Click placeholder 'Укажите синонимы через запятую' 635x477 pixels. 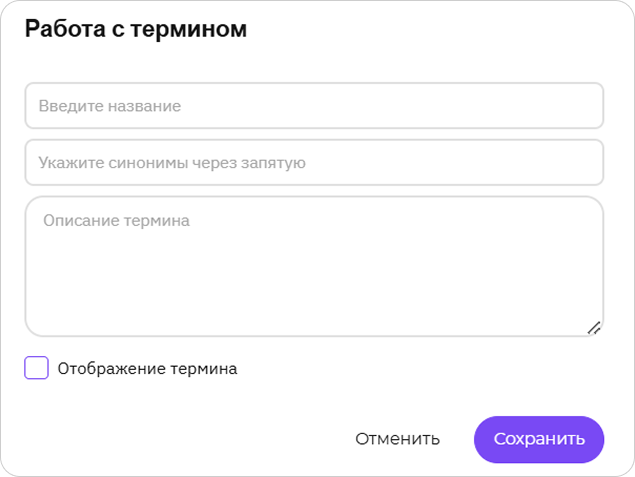172,163
